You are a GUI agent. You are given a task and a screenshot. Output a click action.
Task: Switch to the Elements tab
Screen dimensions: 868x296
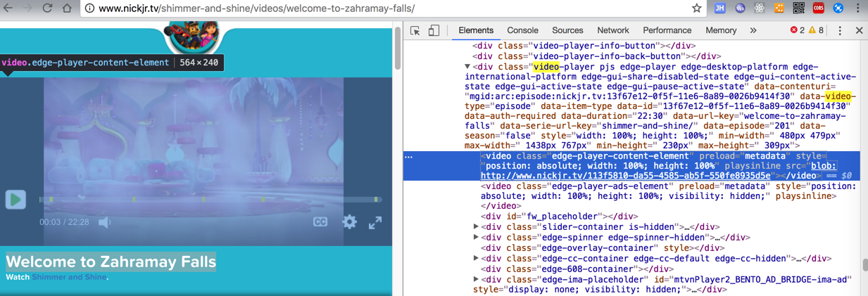[x=476, y=31]
